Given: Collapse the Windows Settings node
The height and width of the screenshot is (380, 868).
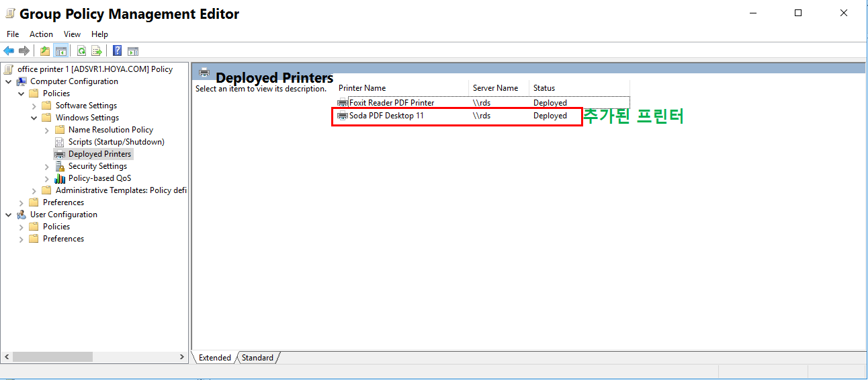Looking at the screenshot, I should (x=34, y=118).
